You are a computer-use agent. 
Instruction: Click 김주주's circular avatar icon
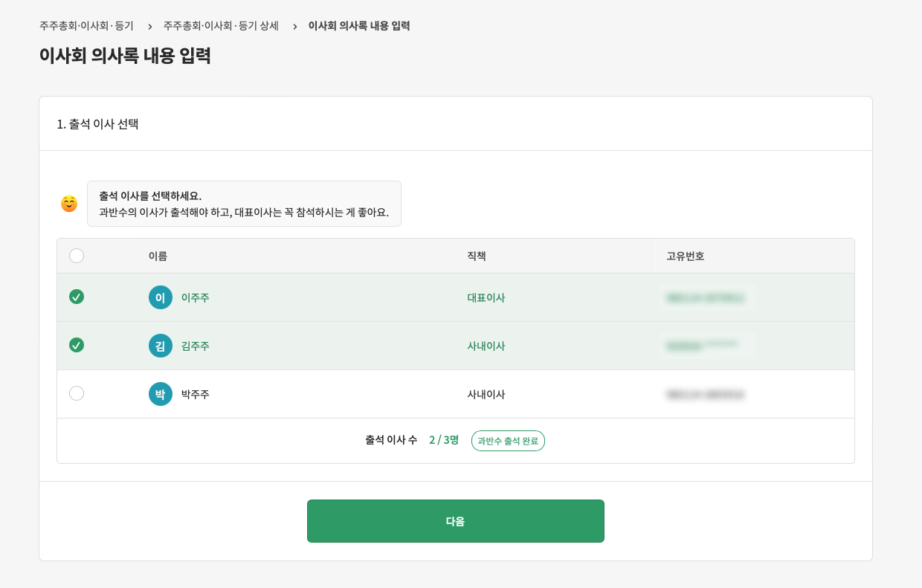click(x=161, y=346)
